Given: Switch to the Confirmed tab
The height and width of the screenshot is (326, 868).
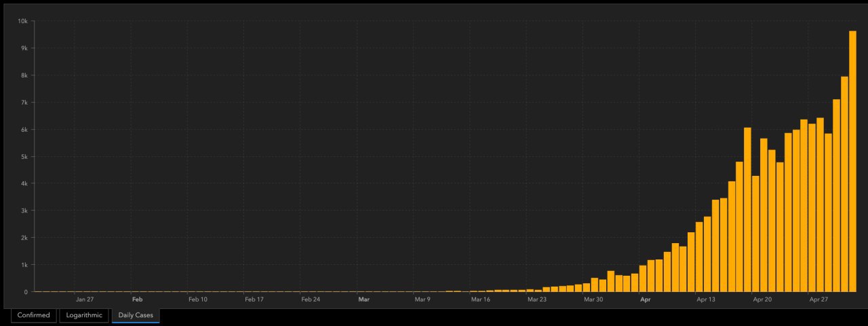Looking at the screenshot, I should pyautogui.click(x=34, y=315).
